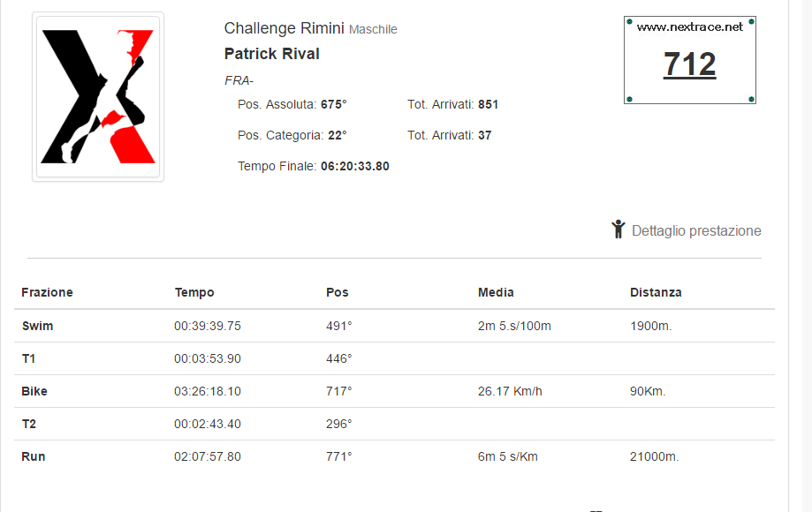Click the Challenge Rimini event title

284,28
